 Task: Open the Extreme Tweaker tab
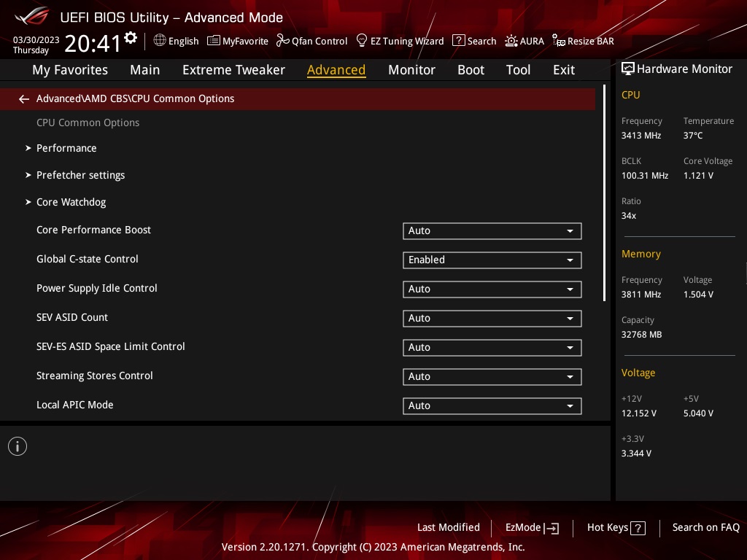[x=233, y=70]
